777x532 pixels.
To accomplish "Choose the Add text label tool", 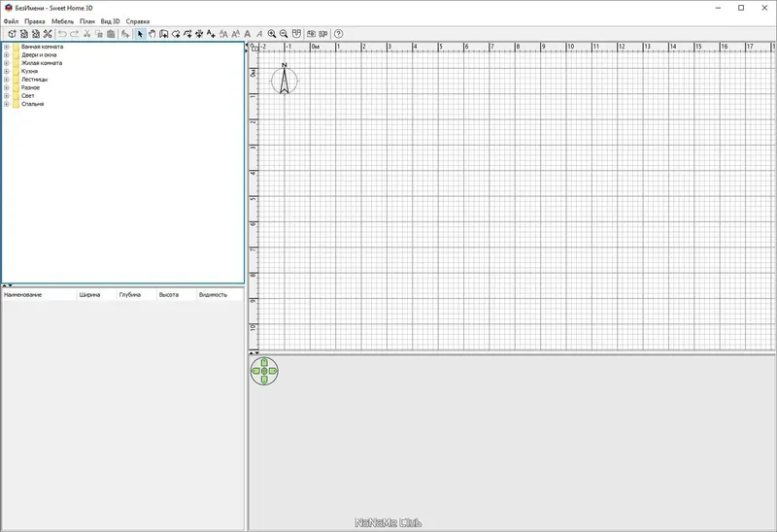I will click(211, 34).
